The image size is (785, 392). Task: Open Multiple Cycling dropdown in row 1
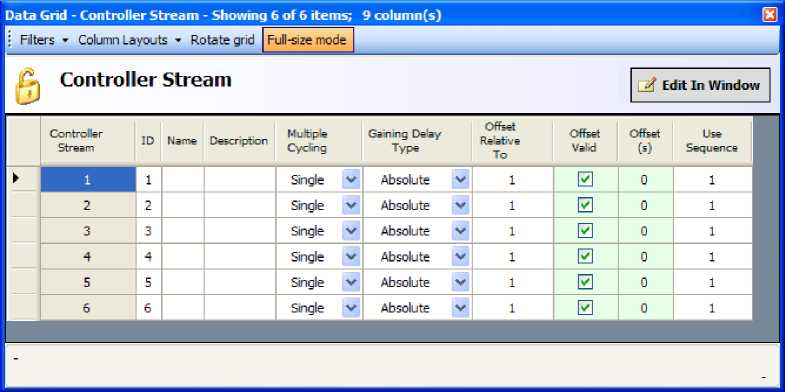[x=351, y=179]
